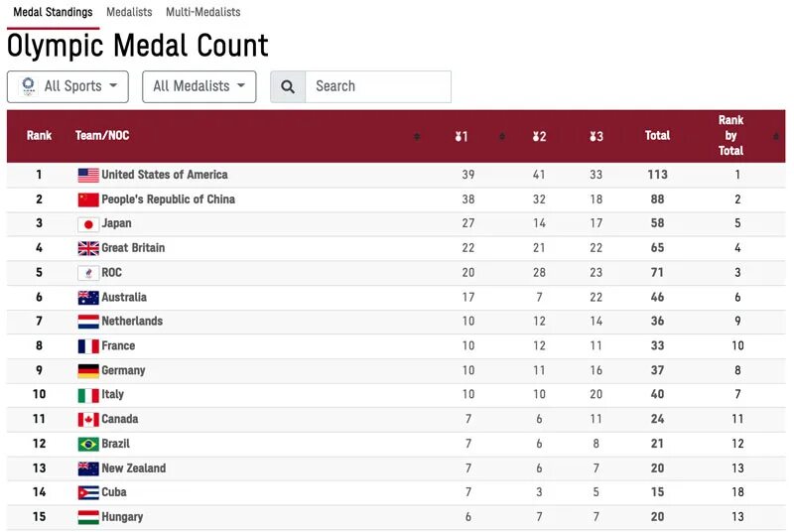Click the ROC flag icon
The width and height of the screenshot is (794, 532).
point(88,273)
